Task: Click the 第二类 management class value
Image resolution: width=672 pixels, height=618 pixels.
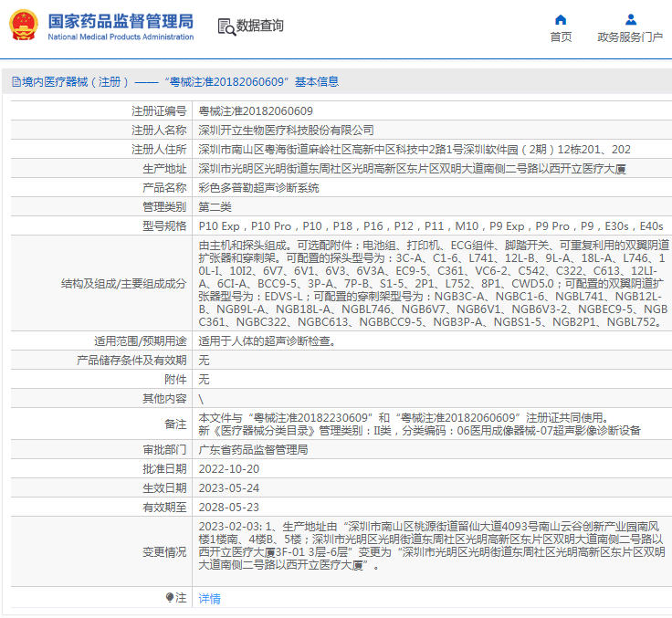Action: tap(215, 207)
